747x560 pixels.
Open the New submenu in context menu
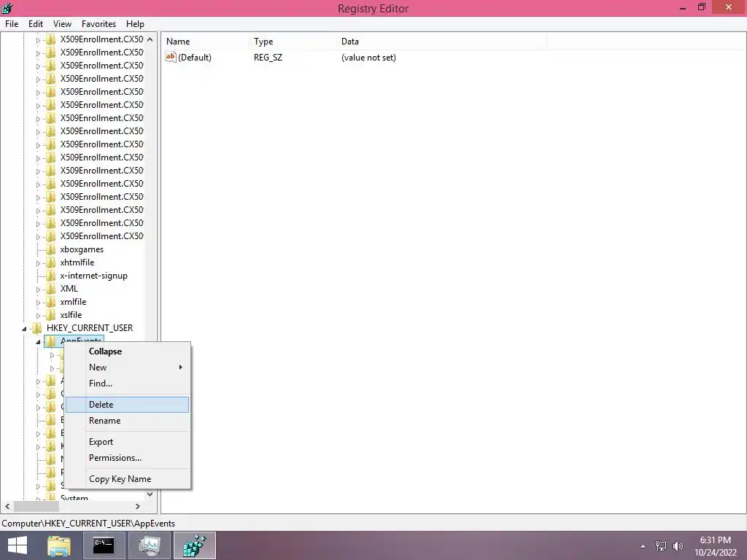(127, 367)
